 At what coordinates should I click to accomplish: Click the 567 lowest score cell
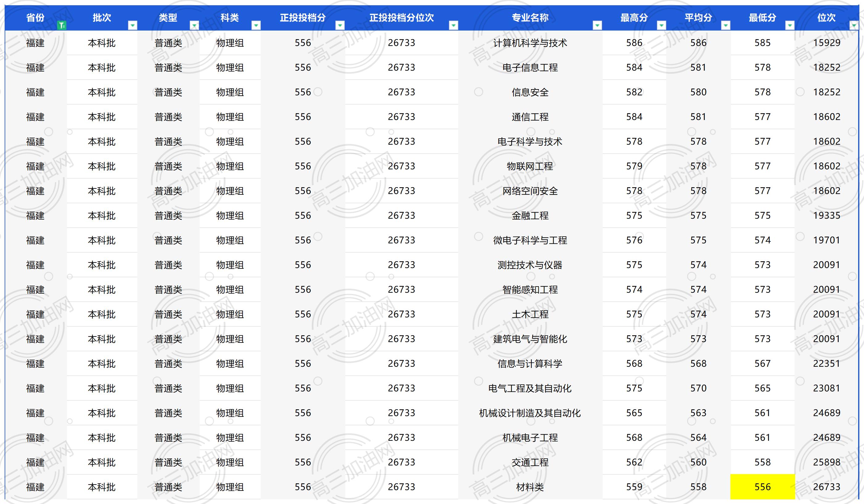click(x=762, y=364)
